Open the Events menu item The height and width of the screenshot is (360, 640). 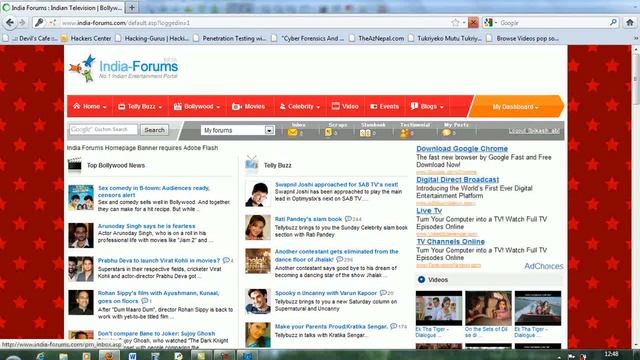click(x=384, y=107)
